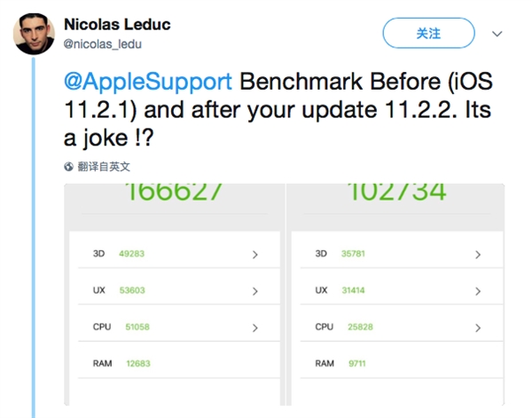Open the right benchmark image showing 102734

(395, 295)
